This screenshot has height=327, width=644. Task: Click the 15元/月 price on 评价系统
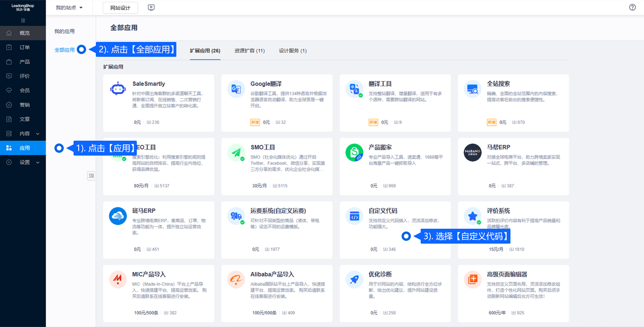496,249
